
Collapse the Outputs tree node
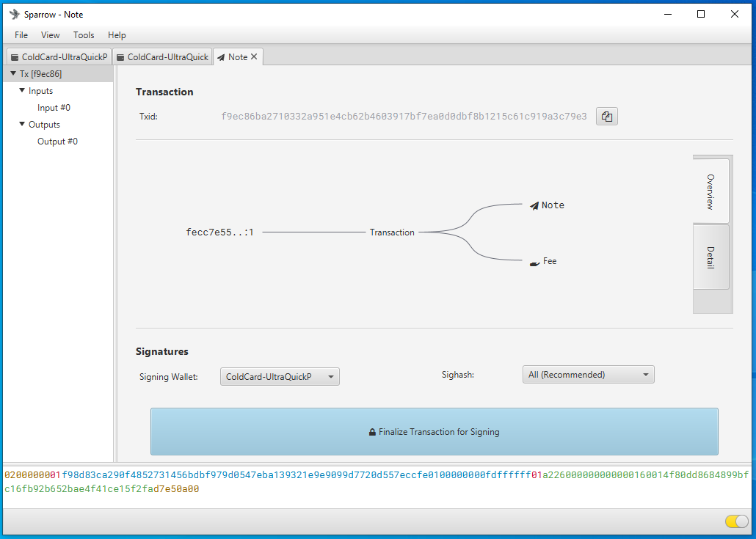click(22, 124)
